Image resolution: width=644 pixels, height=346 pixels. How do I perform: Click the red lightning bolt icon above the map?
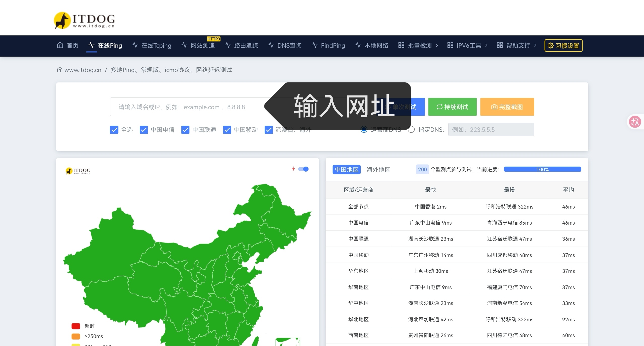pos(293,169)
